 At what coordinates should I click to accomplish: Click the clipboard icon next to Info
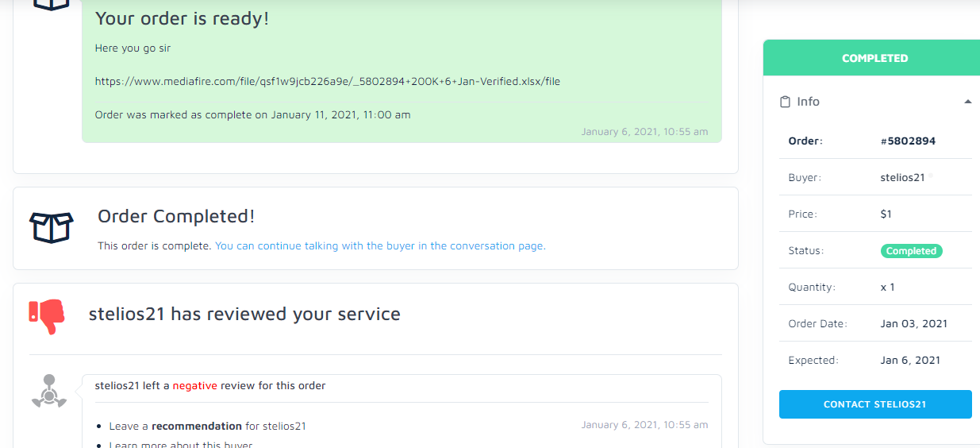786,102
